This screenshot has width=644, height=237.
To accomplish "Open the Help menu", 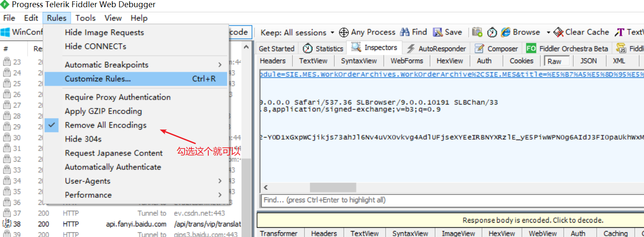I will pos(139,18).
